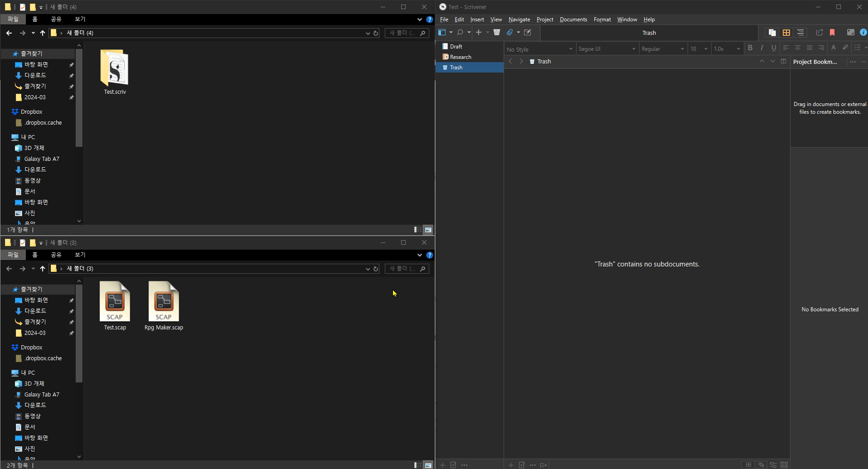Image resolution: width=868 pixels, height=469 pixels.
Task: Open the Navigate menu in Scrivener
Action: 519,19
